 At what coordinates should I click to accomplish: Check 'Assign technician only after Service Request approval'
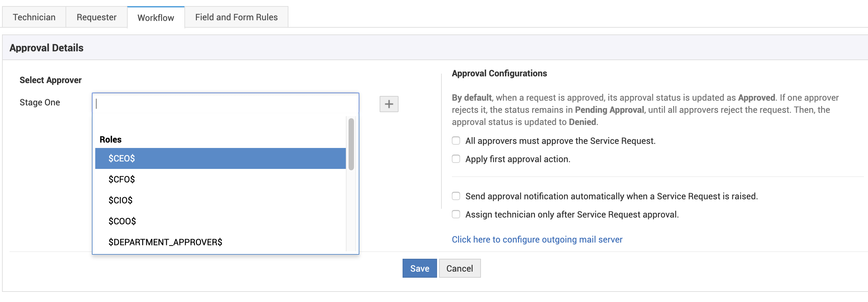click(456, 214)
